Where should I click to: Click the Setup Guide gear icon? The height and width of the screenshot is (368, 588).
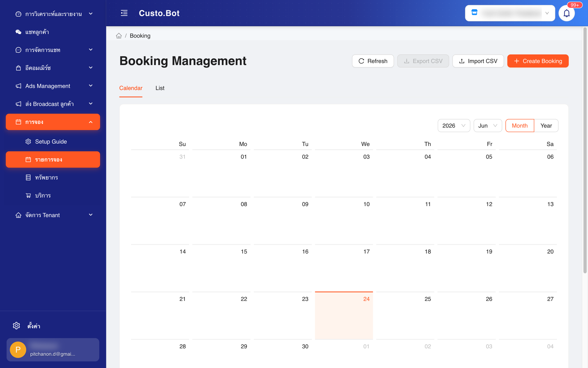pyautogui.click(x=28, y=141)
